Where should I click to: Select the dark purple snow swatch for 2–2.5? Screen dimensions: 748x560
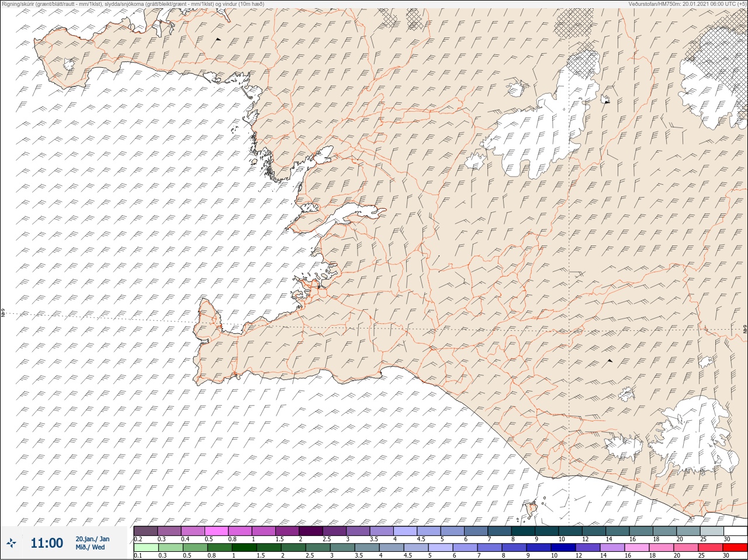[311, 531]
